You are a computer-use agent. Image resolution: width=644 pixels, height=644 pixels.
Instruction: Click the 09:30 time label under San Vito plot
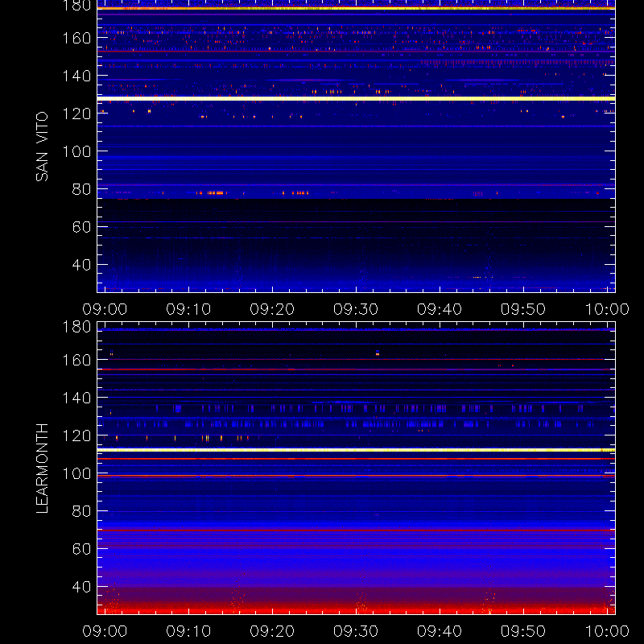pos(356,309)
